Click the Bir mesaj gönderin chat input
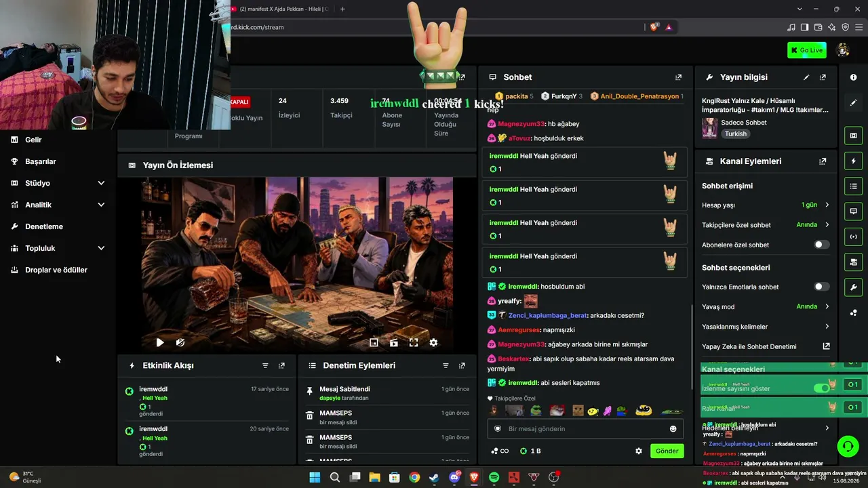868x488 pixels. [x=585, y=428]
